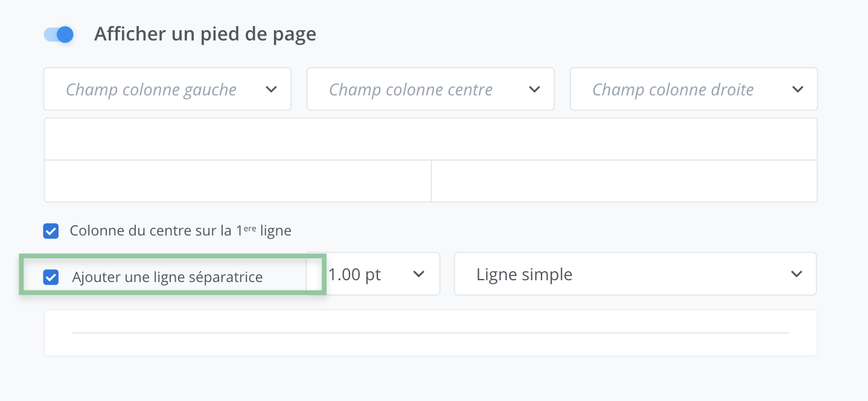The width and height of the screenshot is (868, 401).
Task: Click the chevron arrow of "Ligne simple"
Action: pyautogui.click(x=796, y=274)
